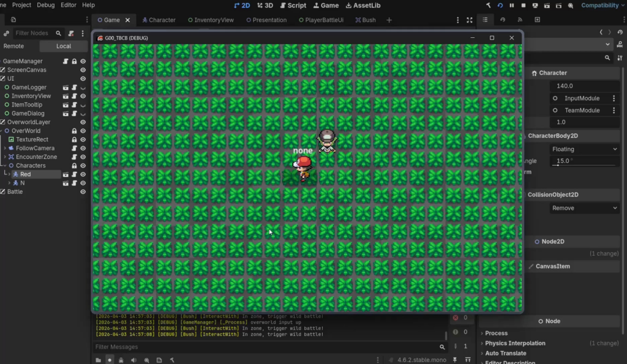Switch to the Character scene tab
This screenshot has width=627, height=364.
click(x=159, y=20)
